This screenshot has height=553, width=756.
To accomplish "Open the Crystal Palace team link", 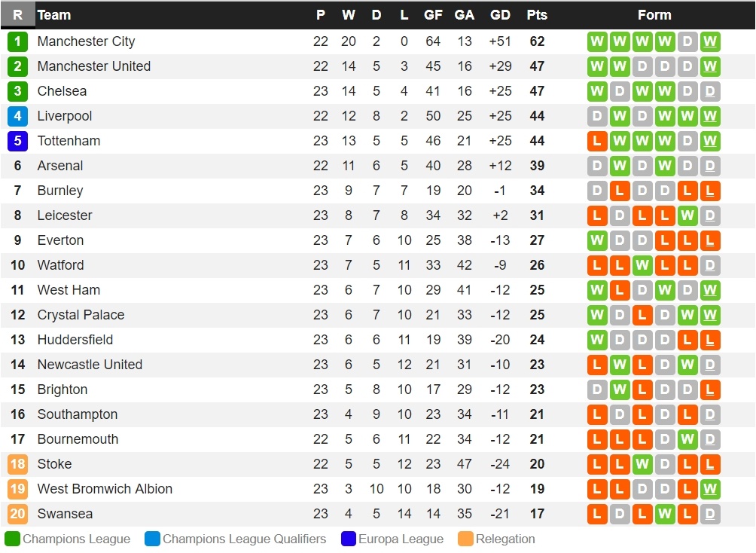I will 81,315.
